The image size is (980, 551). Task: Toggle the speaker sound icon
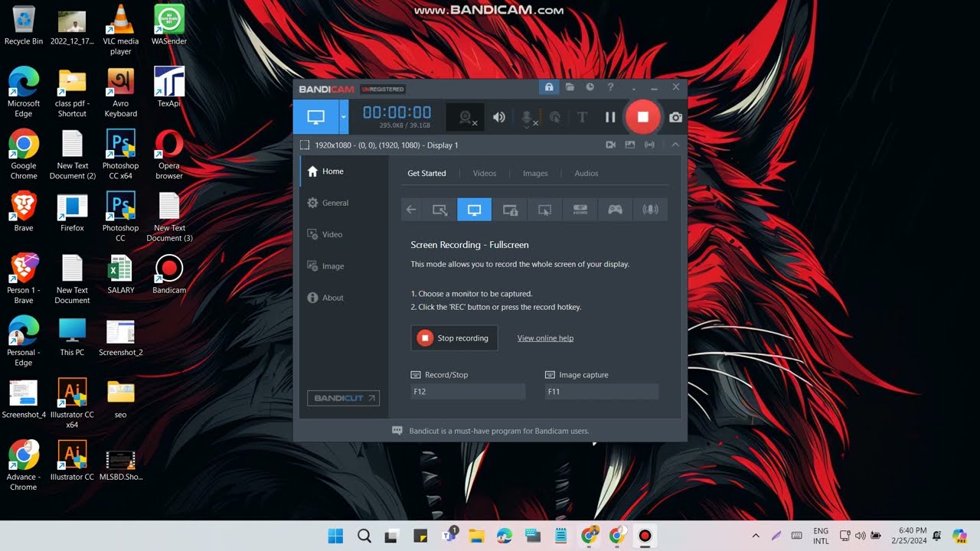tap(499, 117)
